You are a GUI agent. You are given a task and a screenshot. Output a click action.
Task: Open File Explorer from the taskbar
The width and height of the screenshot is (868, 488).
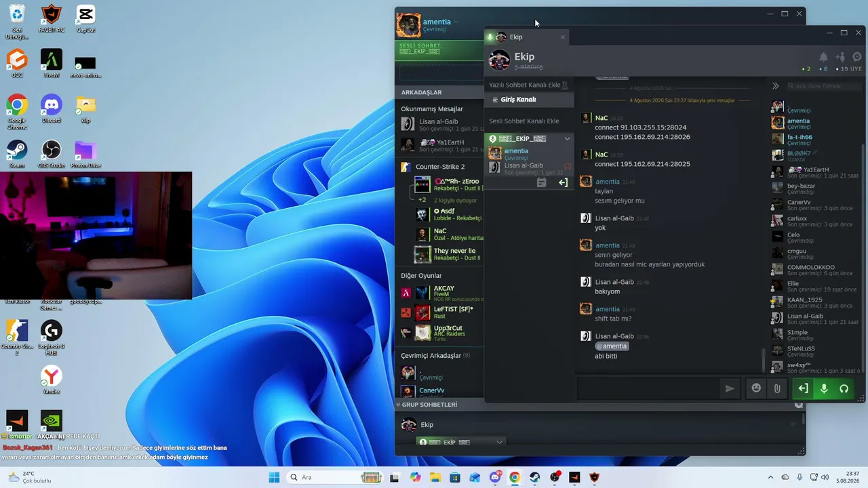tap(435, 477)
